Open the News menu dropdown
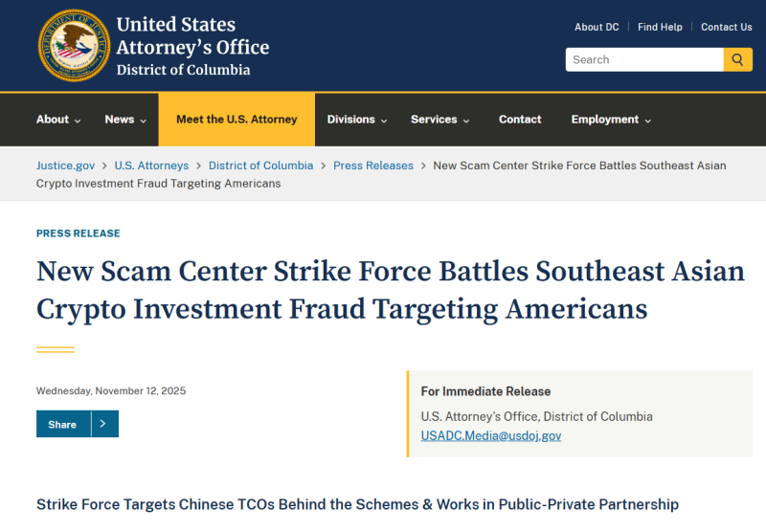 (x=125, y=120)
